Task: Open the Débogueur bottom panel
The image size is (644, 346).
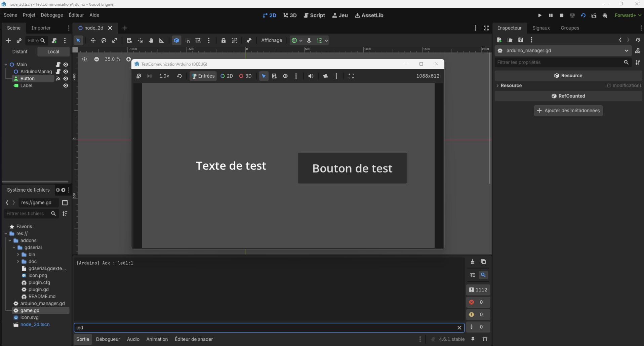Action: click(x=108, y=339)
